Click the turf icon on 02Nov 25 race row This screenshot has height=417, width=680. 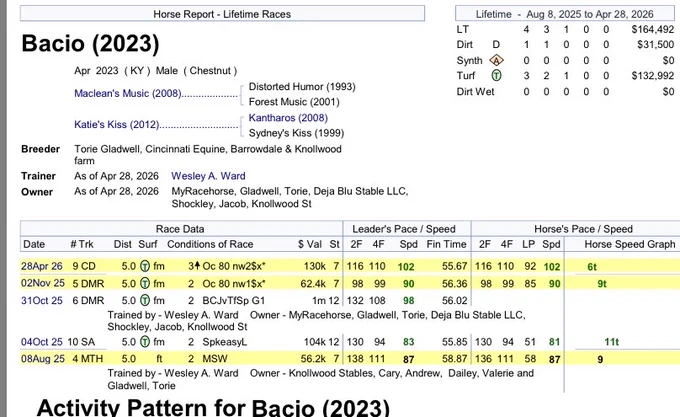click(145, 283)
